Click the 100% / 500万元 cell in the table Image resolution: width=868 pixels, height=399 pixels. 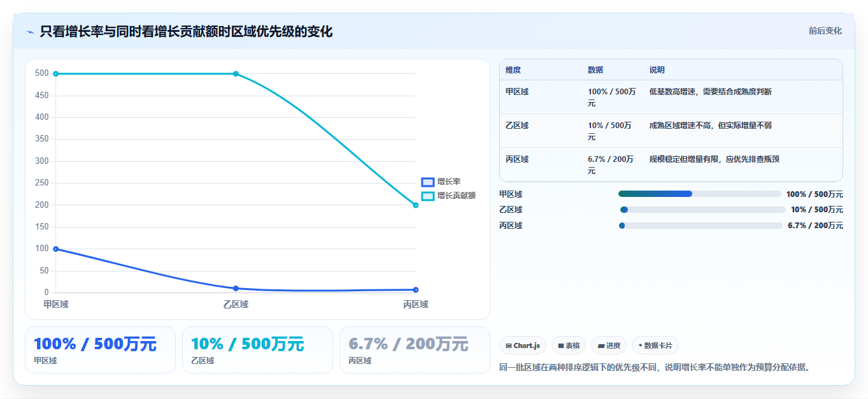[x=612, y=97]
